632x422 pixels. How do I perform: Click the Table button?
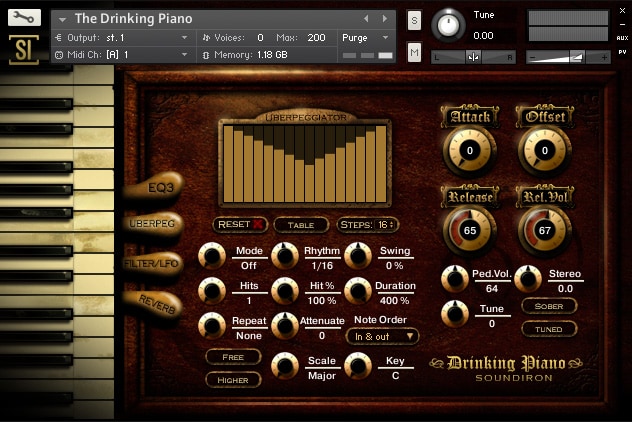(x=301, y=225)
